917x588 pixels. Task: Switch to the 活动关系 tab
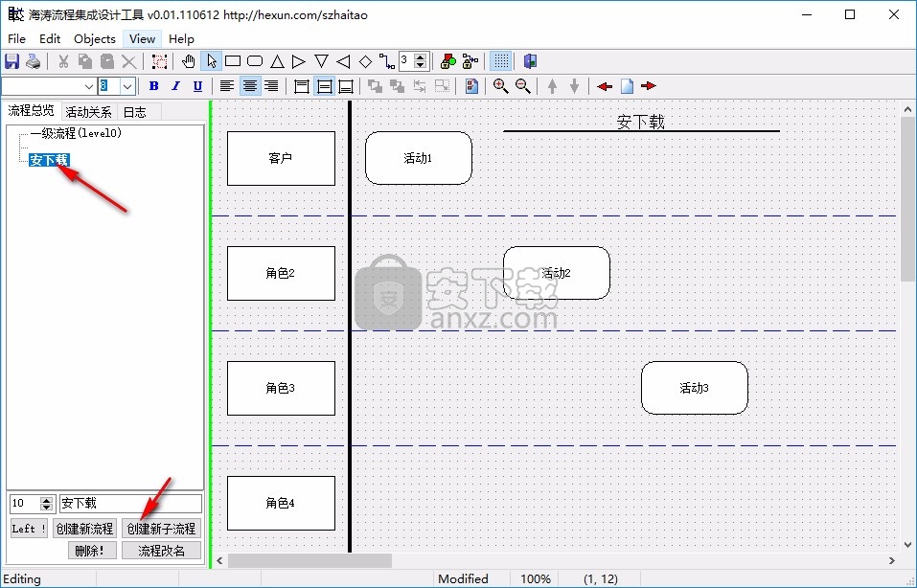point(88,112)
